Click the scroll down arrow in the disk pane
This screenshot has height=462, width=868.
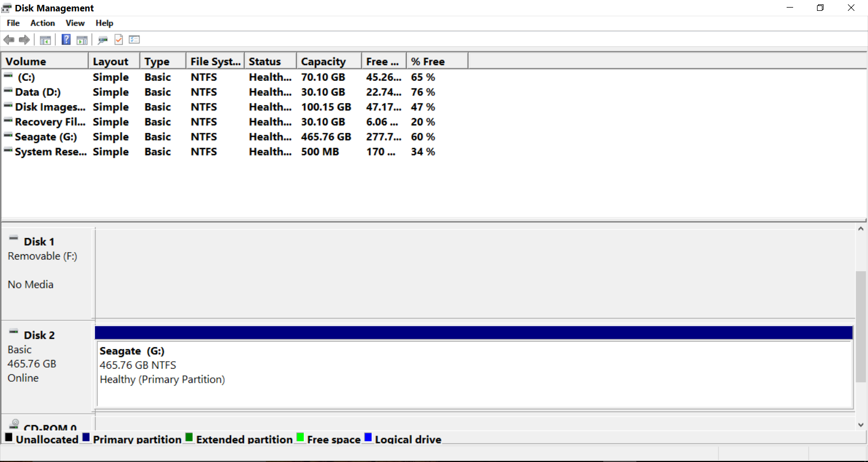(860, 425)
